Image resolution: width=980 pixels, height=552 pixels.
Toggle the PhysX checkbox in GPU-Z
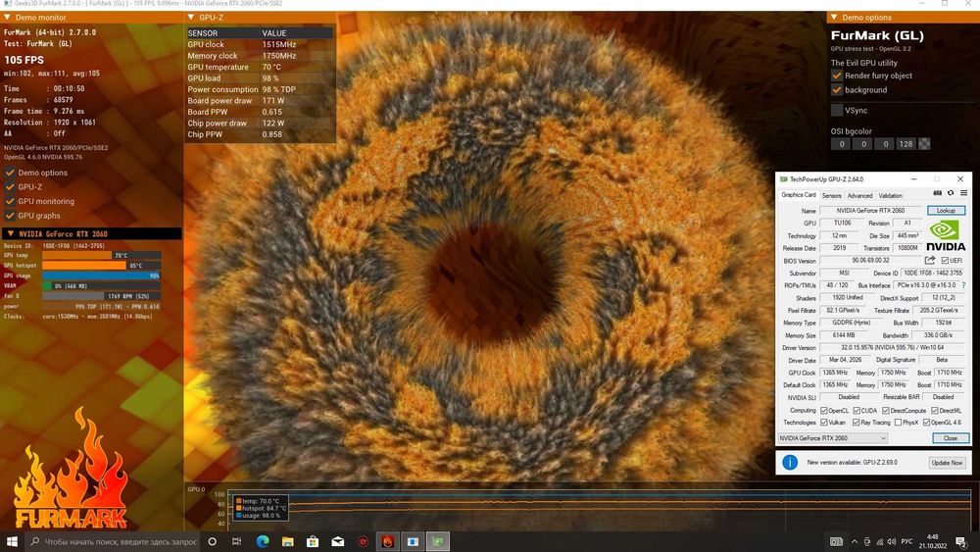point(898,423)
